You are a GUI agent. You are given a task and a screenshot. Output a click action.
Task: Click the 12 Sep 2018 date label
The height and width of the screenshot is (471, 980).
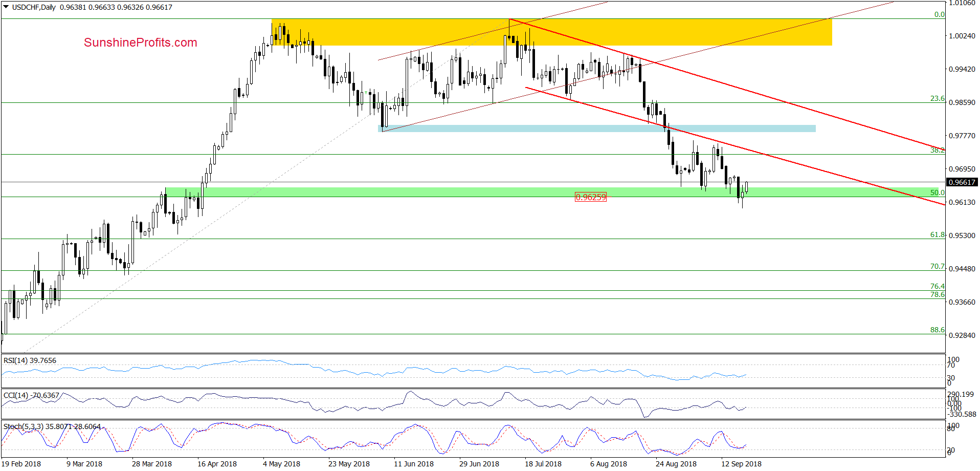(x=741, y=464)
